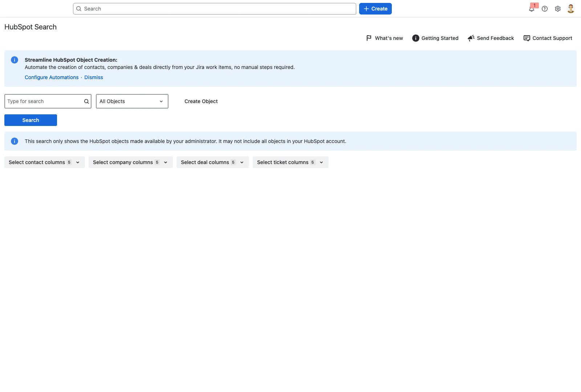Open the settings gear icon

click(558, 9)
